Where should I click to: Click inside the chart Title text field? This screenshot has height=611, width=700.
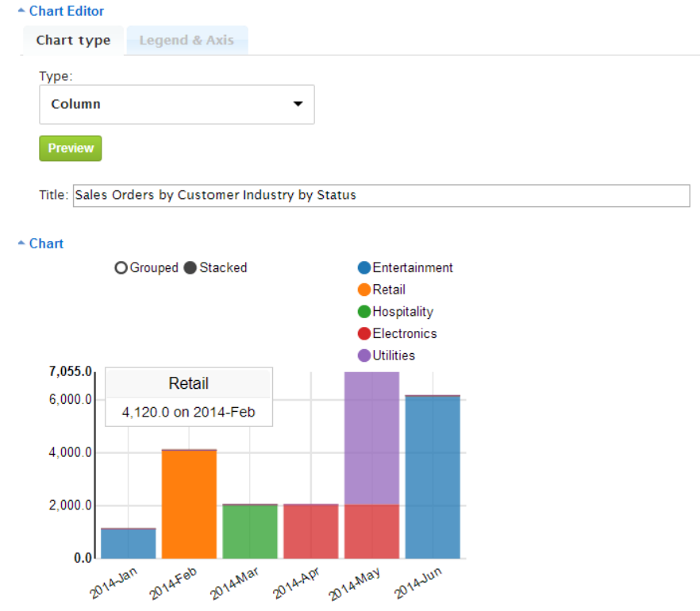pyautogui.click(x=381, y=195)
